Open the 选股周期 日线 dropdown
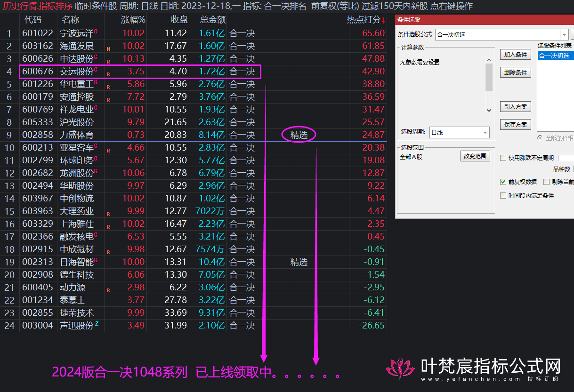The width and height of the screenshot is (574, 392). pyautogui.click(x=485, y=132)
